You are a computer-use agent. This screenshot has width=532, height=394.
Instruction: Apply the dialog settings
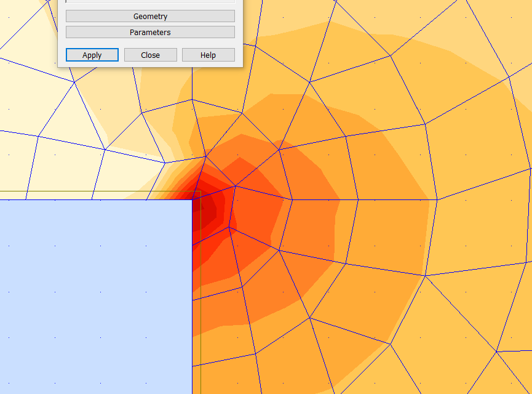(92, 55)
